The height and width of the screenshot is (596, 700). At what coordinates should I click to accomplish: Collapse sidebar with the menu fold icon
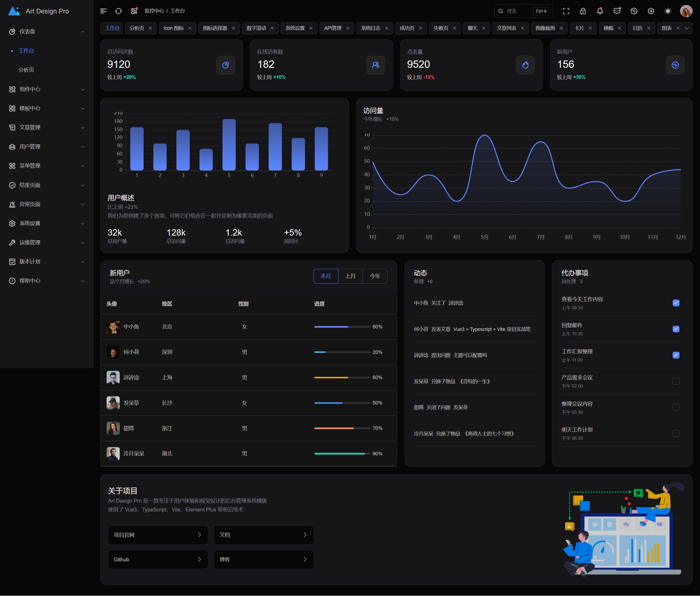(103, 11)
